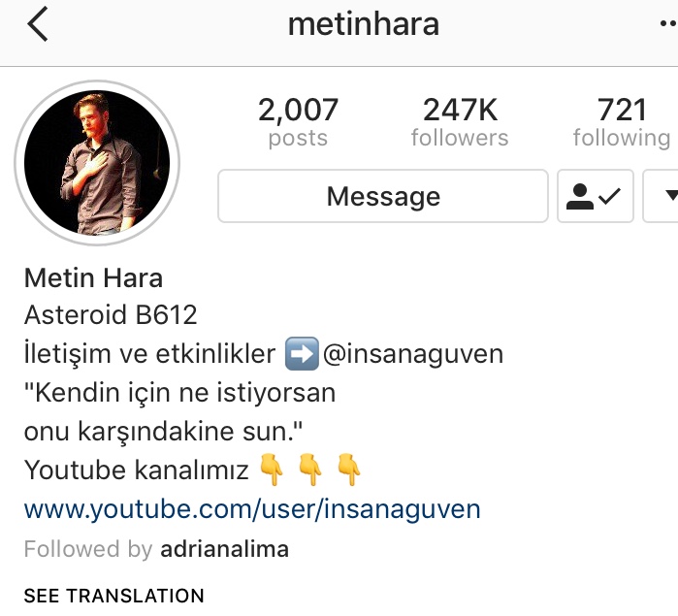Image resolution: width=678 pixels, height=616 pixels.
Task: Tap the blue right-arrow emoji in bio
Action: click(302, 354)
